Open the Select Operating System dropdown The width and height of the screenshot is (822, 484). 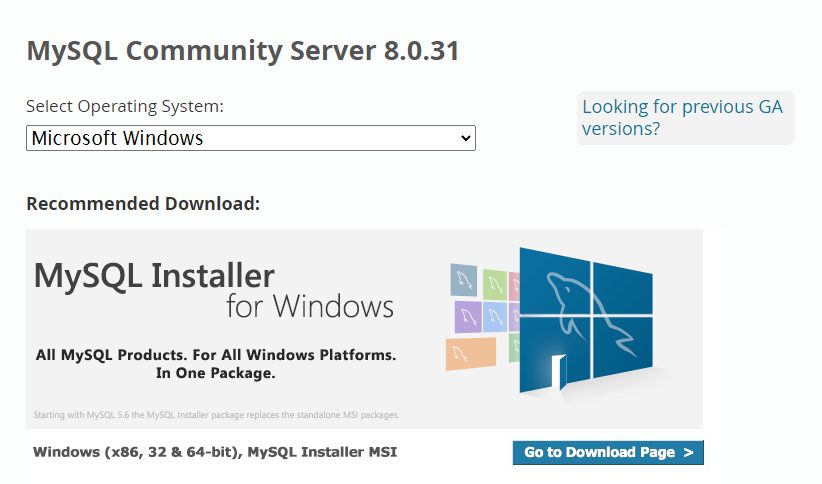[251, 138]
